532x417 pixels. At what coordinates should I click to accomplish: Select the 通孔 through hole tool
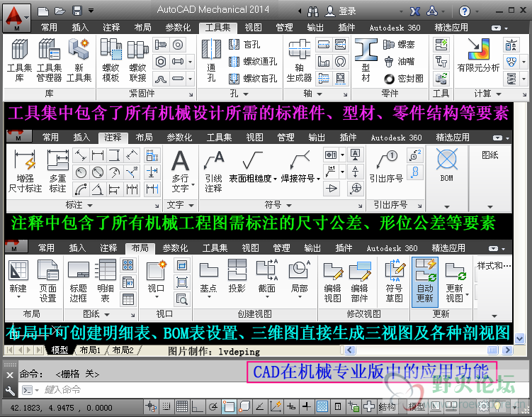click(x=211, y=60)
